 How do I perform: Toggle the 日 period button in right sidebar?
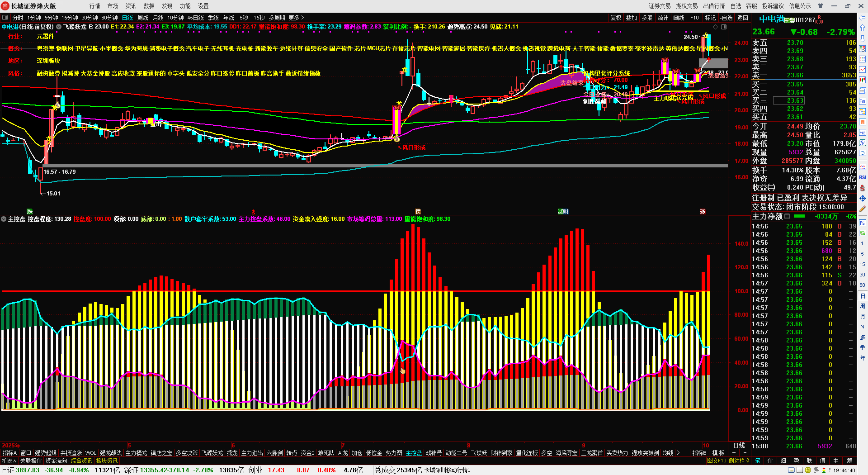point(863,296)
